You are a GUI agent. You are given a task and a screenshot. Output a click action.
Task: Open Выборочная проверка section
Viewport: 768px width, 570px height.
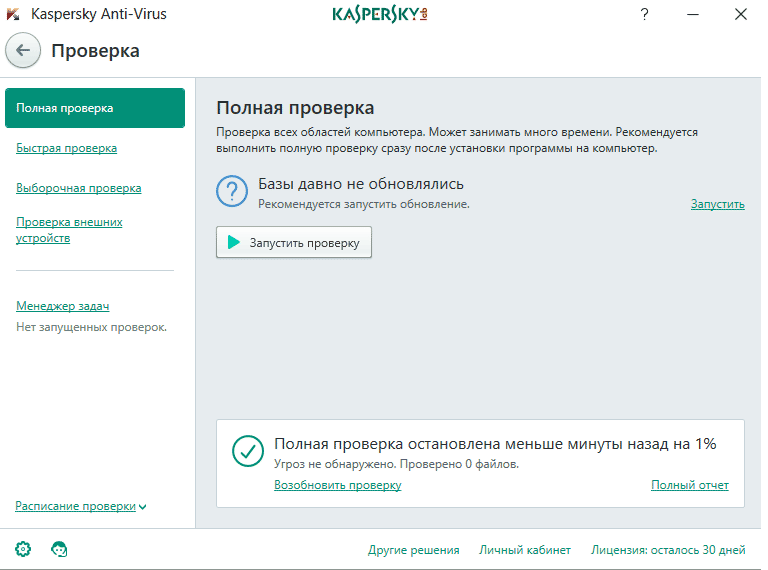(79, 188)
